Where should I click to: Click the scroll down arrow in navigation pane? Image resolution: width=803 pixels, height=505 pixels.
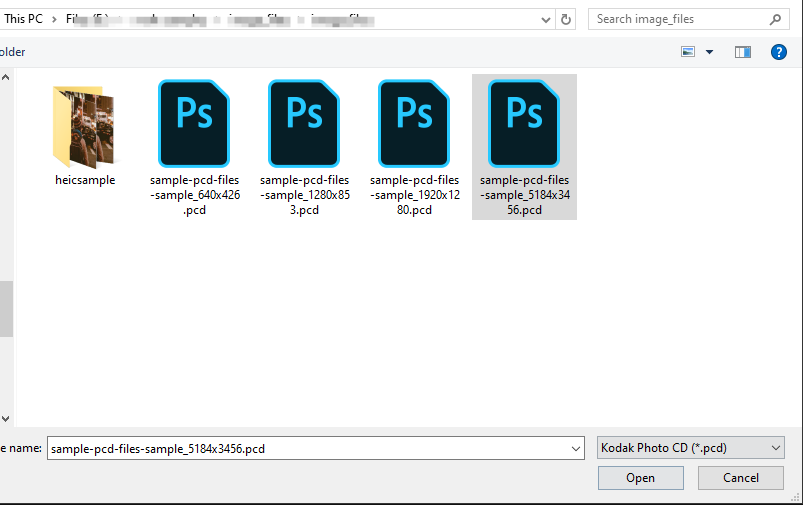(x=6, y=418)
